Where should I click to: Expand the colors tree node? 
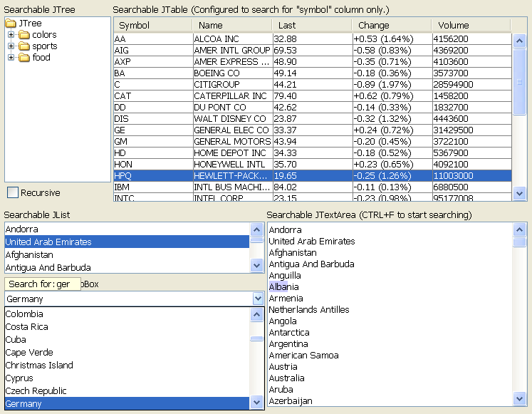point(11,35)
